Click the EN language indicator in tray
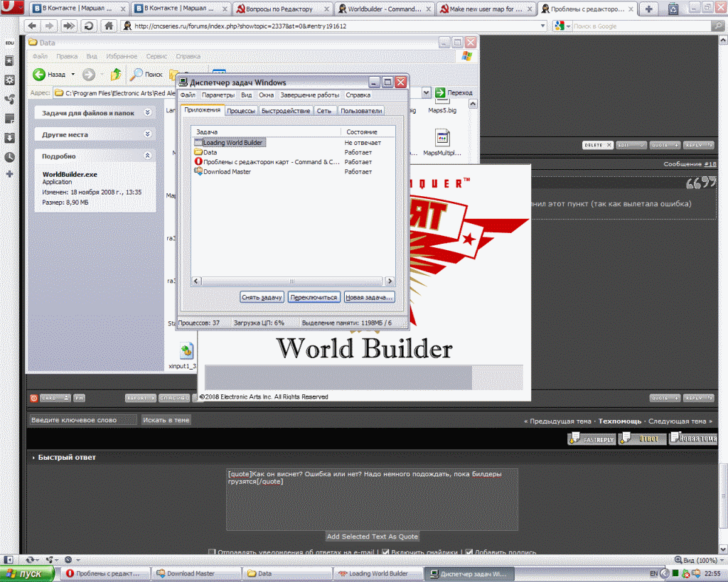The width and height of the screenshot is (728, 582). click(654, 573)
